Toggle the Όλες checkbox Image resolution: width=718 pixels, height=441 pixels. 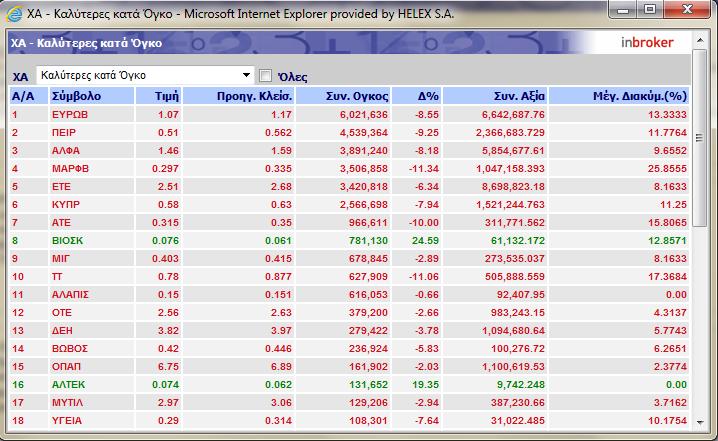coord(265,76)
